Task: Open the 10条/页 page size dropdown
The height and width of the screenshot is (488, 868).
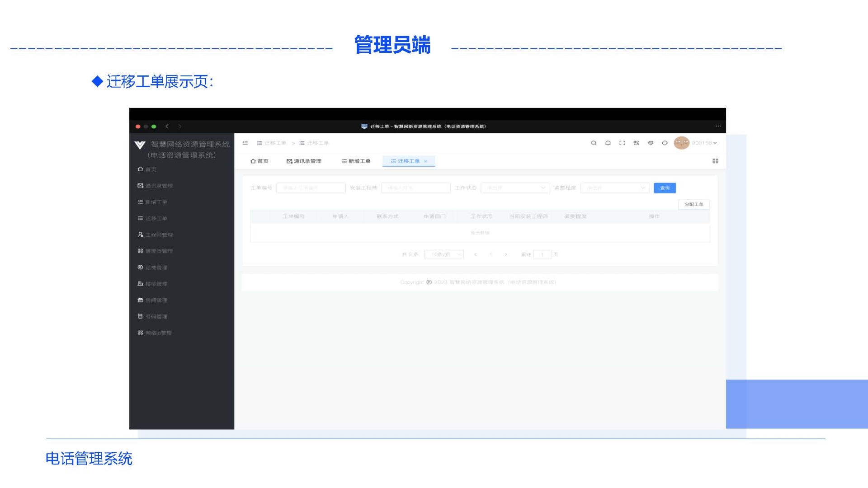Action: click(444, 254)
